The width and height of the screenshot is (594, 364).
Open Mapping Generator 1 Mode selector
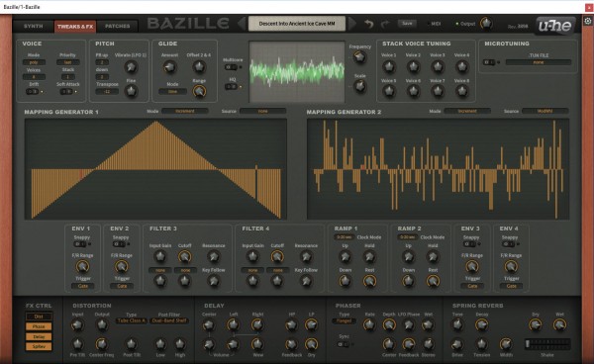click(185, 111)
